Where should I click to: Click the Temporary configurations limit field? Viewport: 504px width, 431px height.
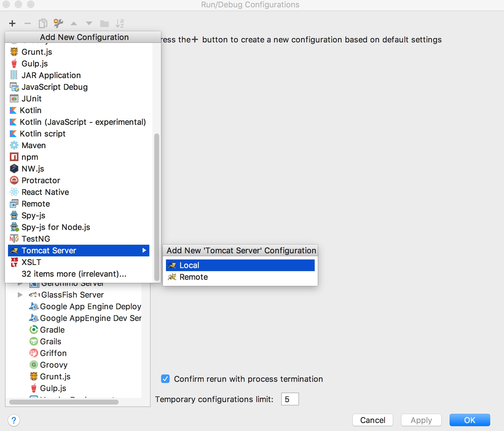click(x=290, y=399)
